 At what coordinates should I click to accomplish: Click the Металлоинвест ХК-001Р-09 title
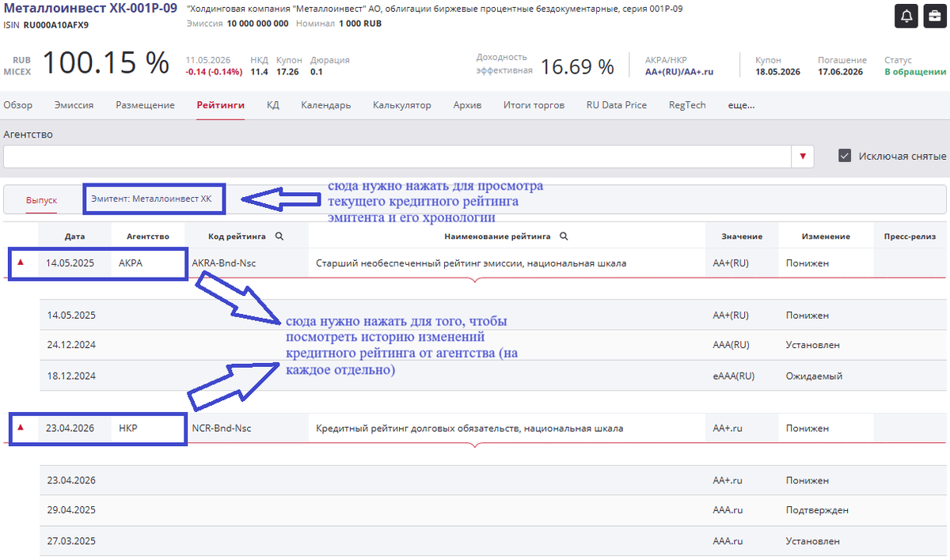pos(90,9)
